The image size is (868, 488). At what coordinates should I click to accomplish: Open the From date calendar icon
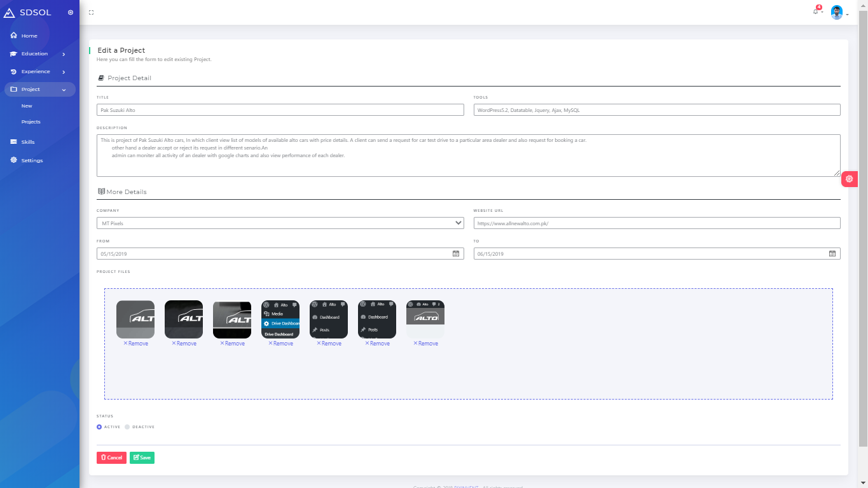[x=456, y=254]
